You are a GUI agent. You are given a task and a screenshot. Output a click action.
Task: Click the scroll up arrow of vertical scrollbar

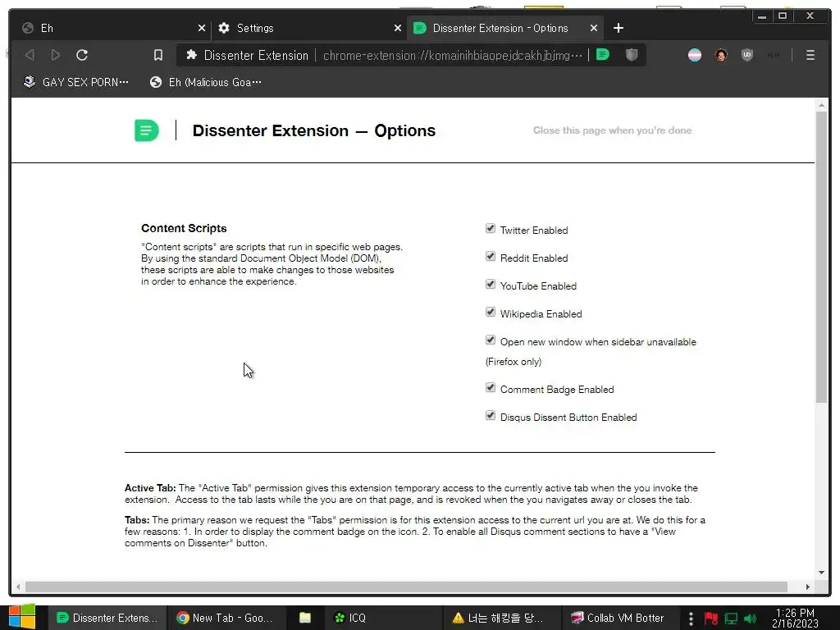coord(822,105)
